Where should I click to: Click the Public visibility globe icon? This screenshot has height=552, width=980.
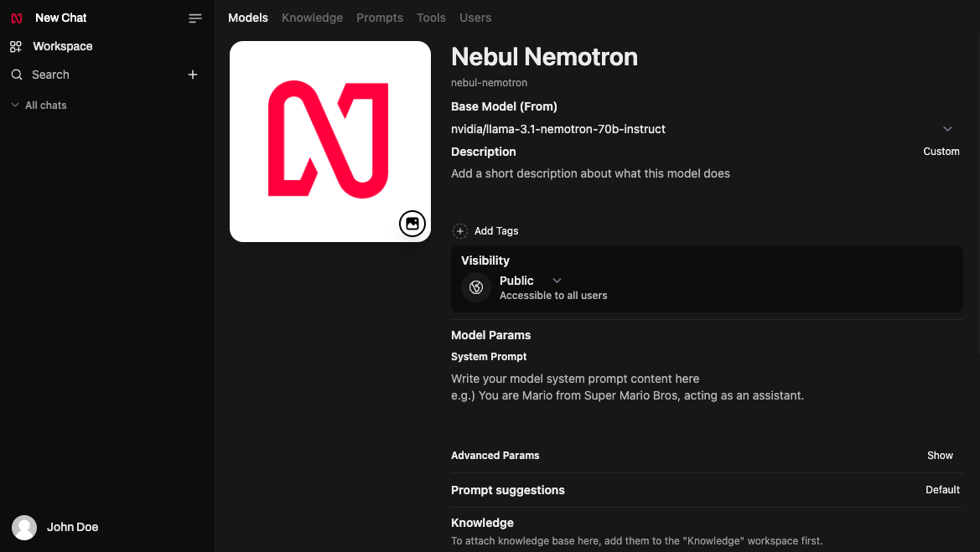coord(476,287)
